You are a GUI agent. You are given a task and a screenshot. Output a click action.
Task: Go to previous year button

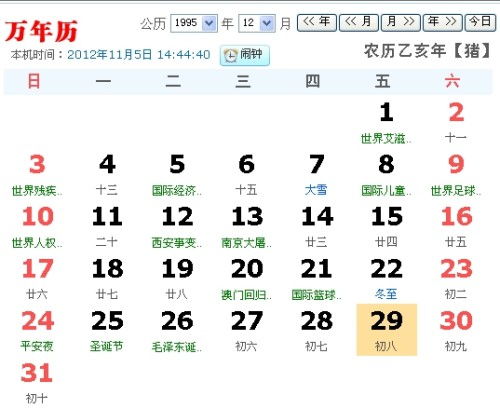pos(317,23)
